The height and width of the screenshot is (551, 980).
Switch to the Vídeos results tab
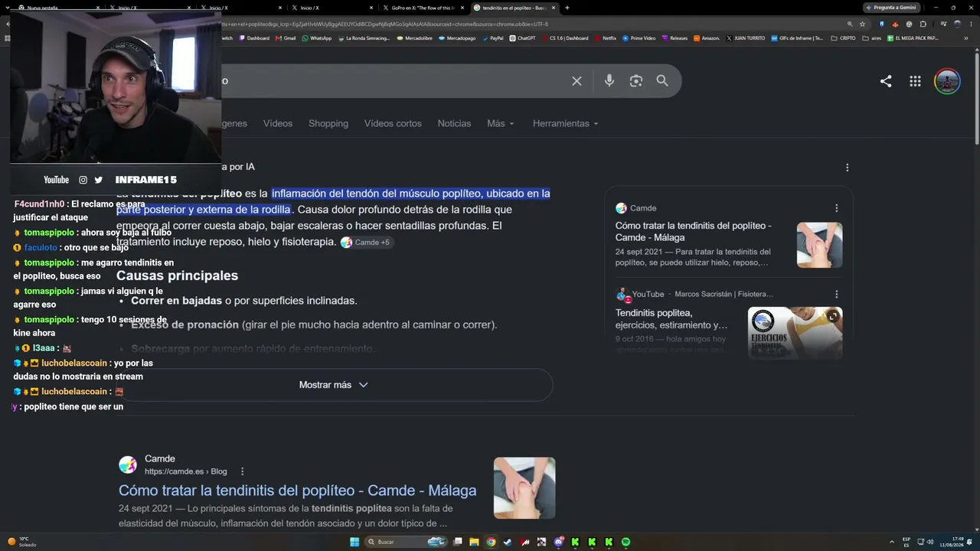tap(278, 123)
